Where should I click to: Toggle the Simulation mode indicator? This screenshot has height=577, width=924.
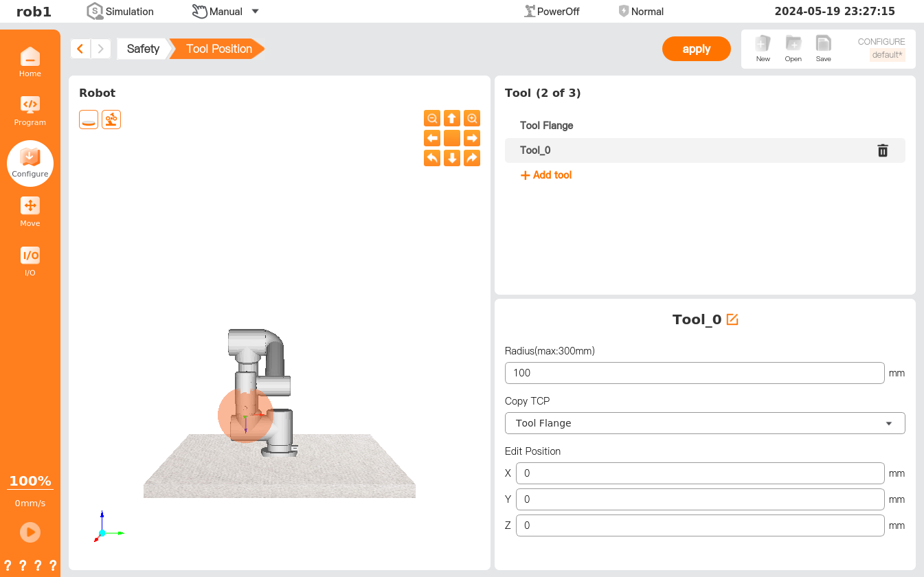click(x=120, y=11)
